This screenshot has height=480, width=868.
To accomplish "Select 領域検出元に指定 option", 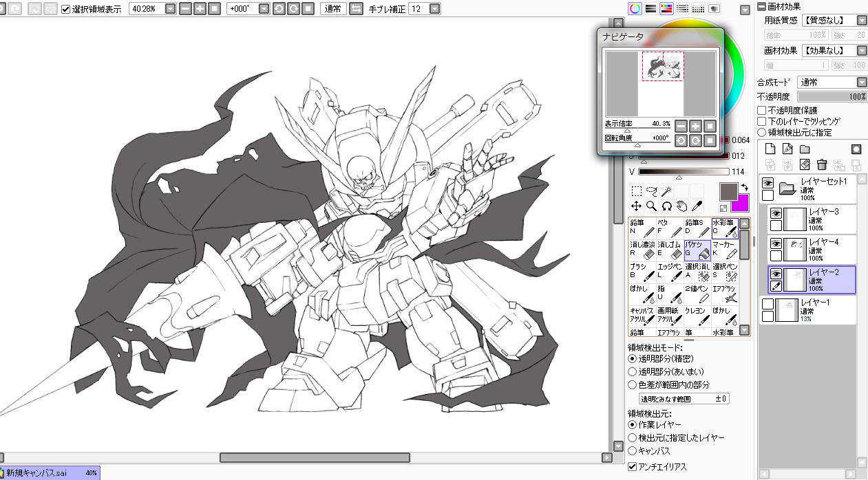I will point(762,132).
